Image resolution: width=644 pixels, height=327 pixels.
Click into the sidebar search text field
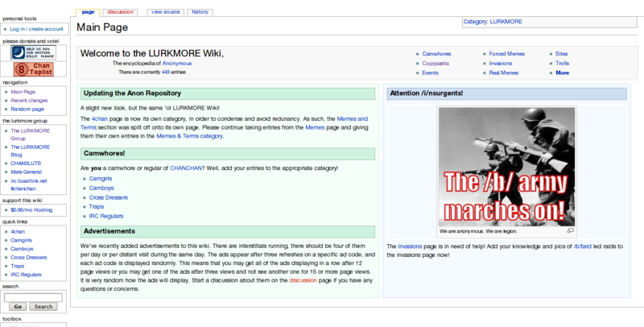(33, 296)
